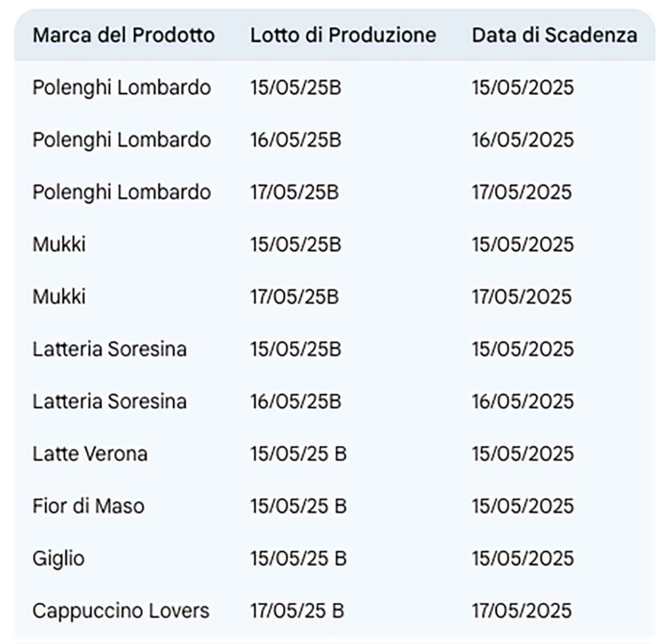Click Fior di Maso lot number cell
The height and width of the screenshot is (644, 670).
298,506
